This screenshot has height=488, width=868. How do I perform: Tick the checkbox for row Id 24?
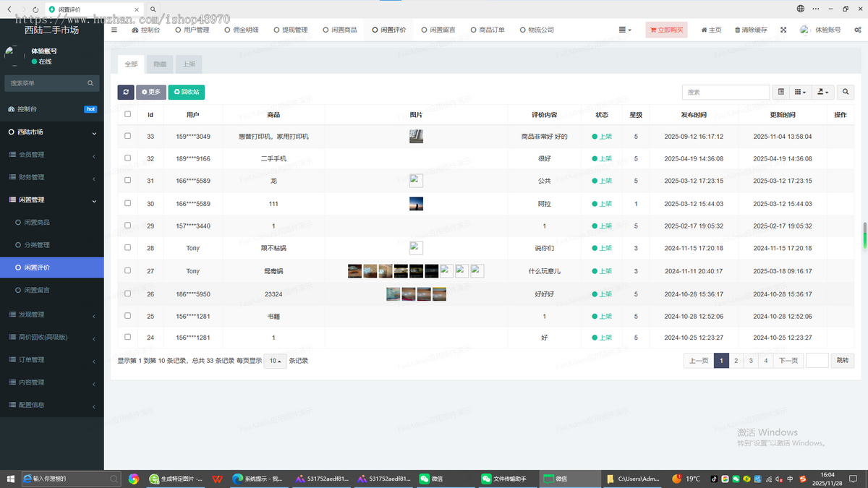click(x=128, y=338)
